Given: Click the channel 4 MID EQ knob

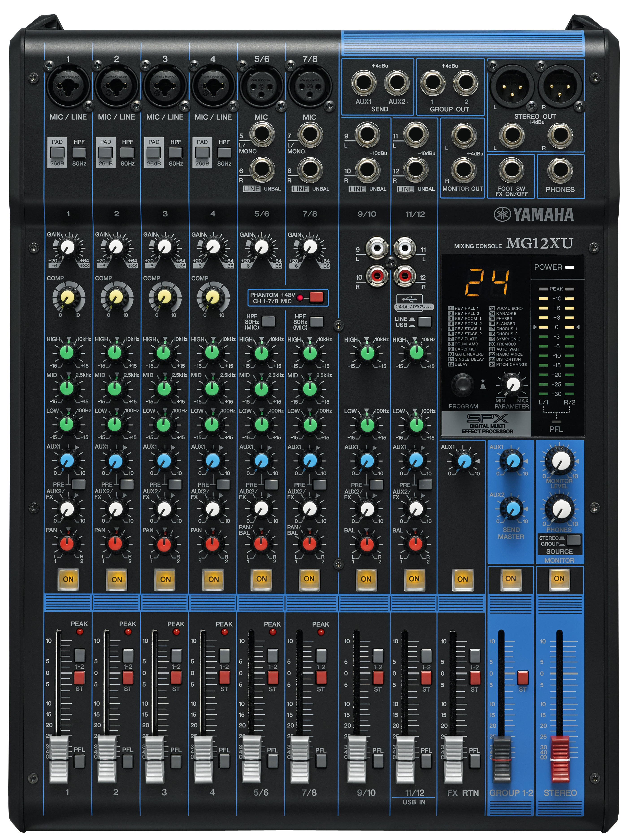Looking at the screenshot, I should 212,389.
